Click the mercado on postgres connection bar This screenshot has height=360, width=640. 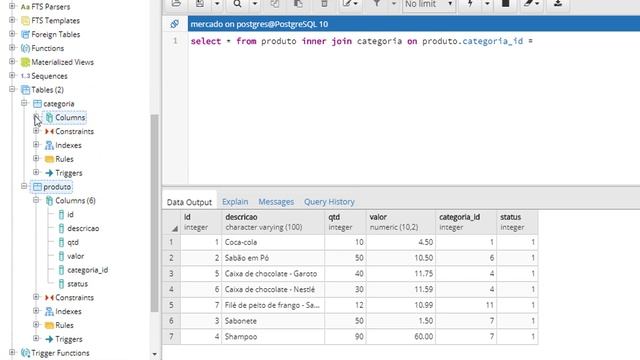[x=413, y=24]
